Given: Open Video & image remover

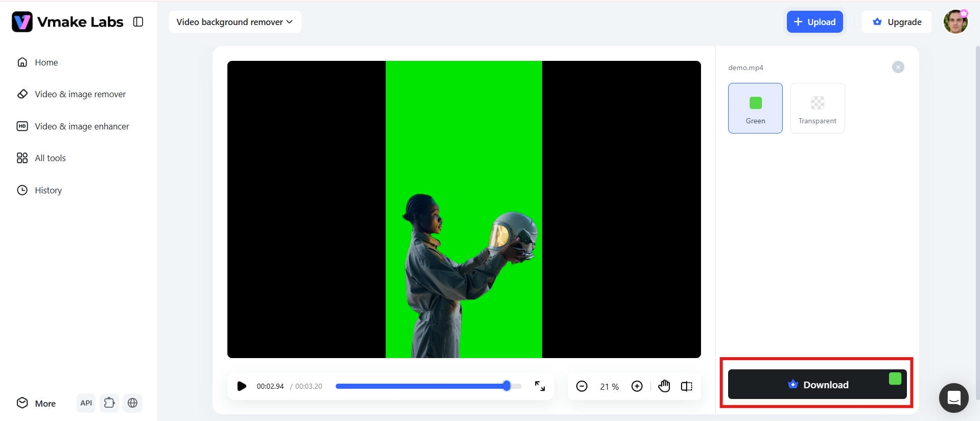Looking at the screenshot, I should (x=72, y=94).
